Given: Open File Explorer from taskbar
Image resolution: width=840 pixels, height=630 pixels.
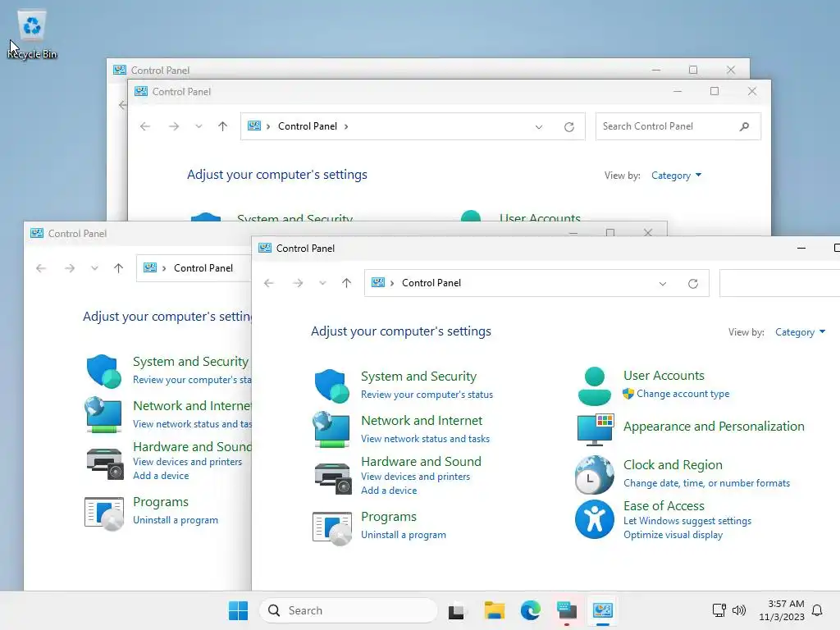Looking at the screenshot, I should [494, 610].
